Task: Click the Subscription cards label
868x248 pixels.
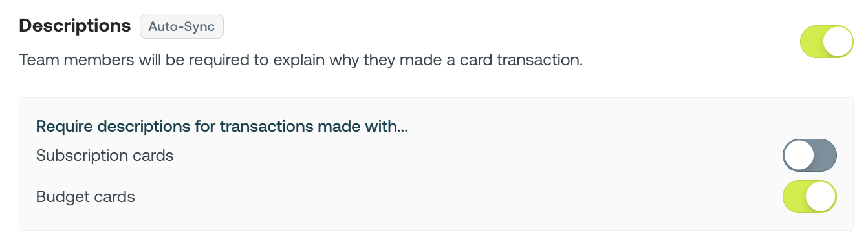Action: tap(105, 156)
